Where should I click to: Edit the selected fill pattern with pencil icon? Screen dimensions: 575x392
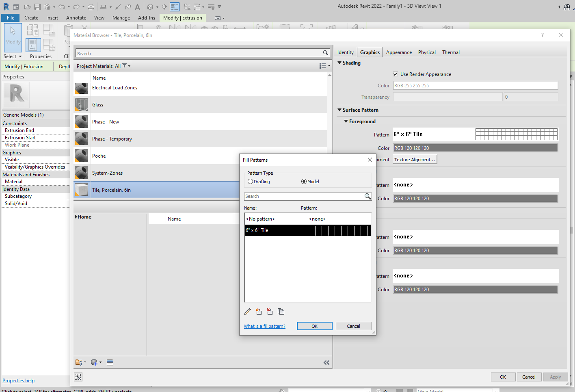click(x=248, y=312)
